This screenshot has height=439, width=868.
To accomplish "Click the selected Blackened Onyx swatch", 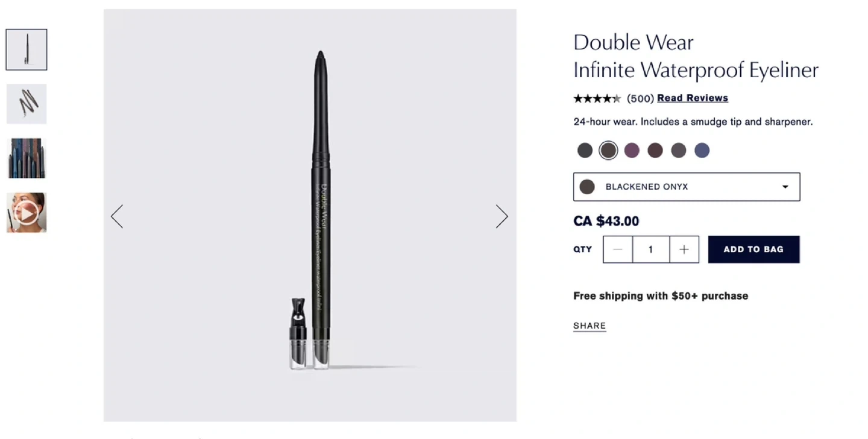I will (x=608, y=150).
